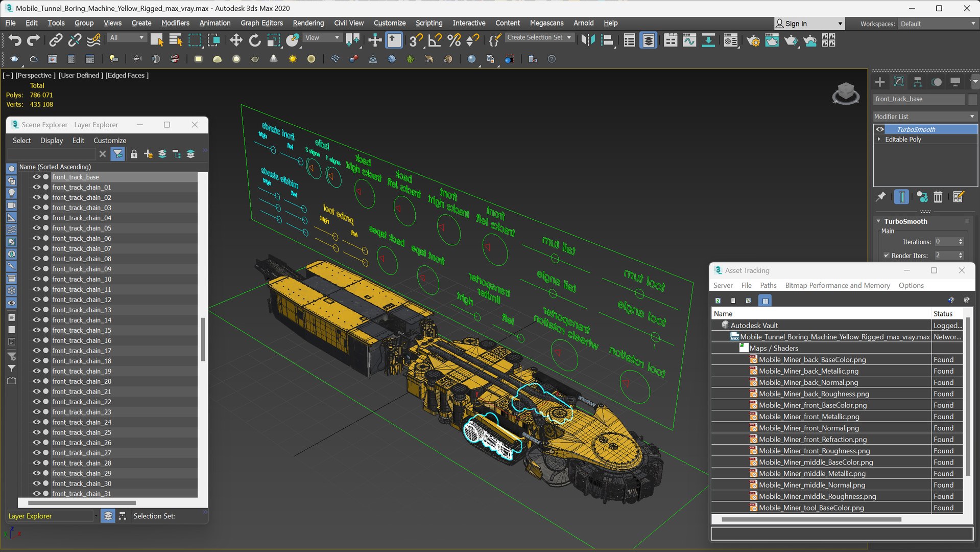Open the Motion panel icon

coord(937,82)
